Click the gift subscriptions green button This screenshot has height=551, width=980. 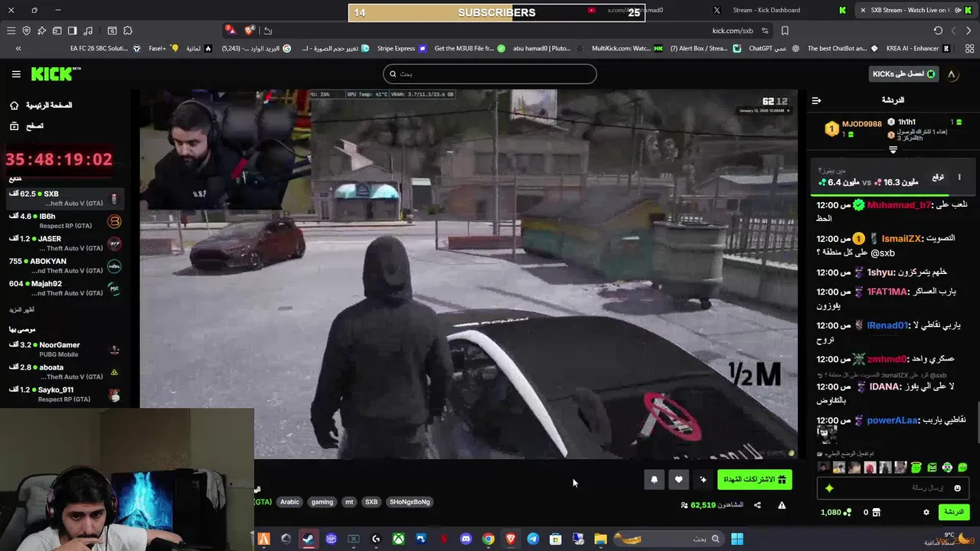pyautogui.click(x=755, y=480)
